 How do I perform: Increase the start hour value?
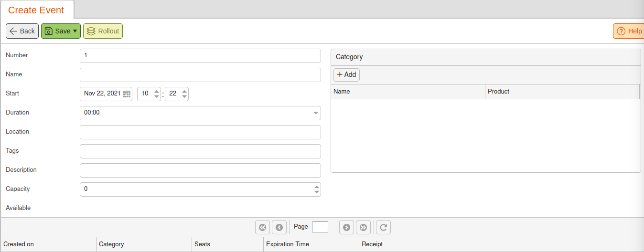point(157,91)
